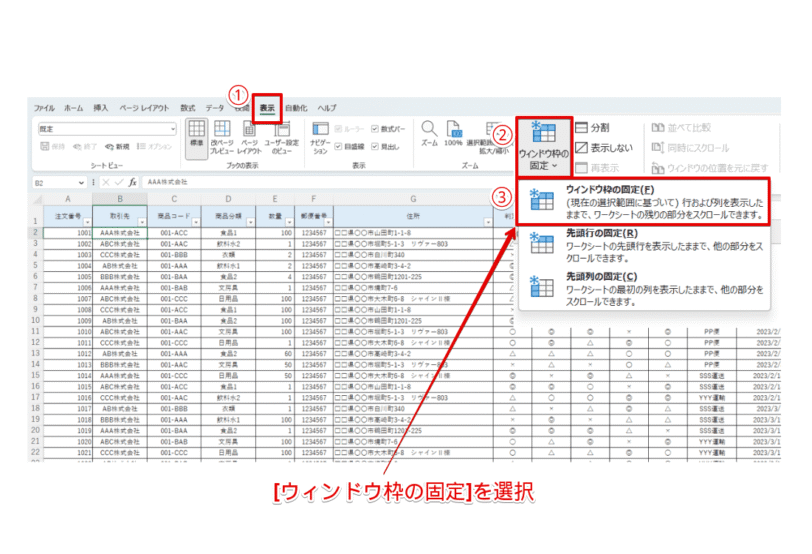The image size is (812, 554).
Task: Open the 既定 sheet view combo box
Action: [x=107, y=129]
